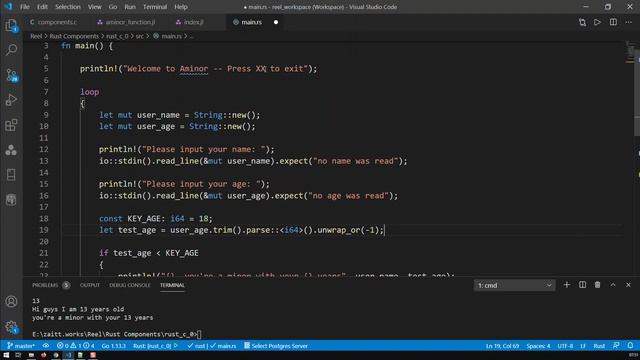Switch to the index.jl tab

pyautogui.click(x=193, y=22)
